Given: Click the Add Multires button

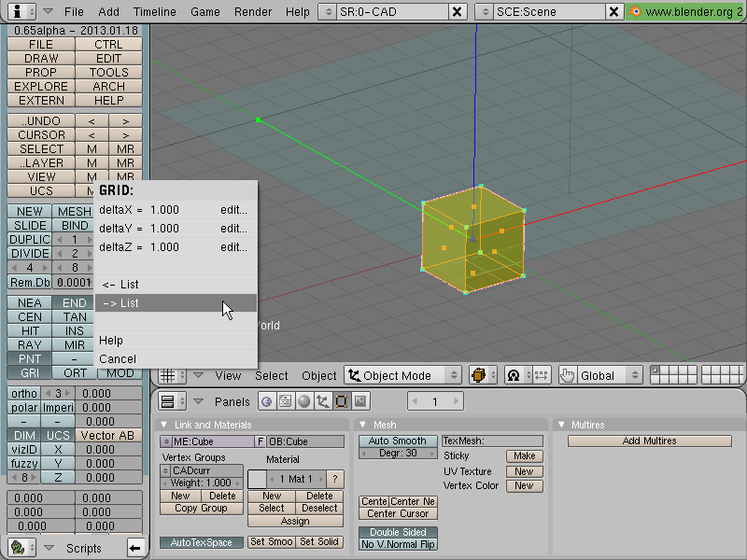Looking at the screenshot, I should click(x=649, y=441).
